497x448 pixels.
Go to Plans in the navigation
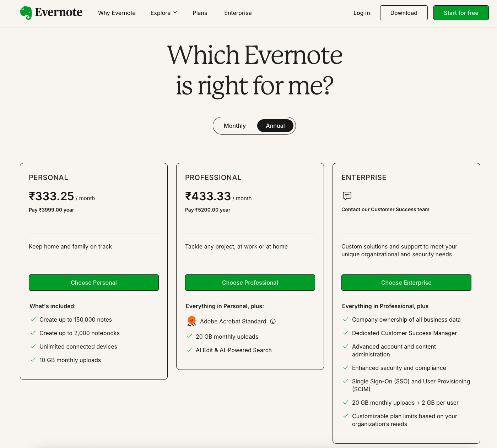pos(200,13)
